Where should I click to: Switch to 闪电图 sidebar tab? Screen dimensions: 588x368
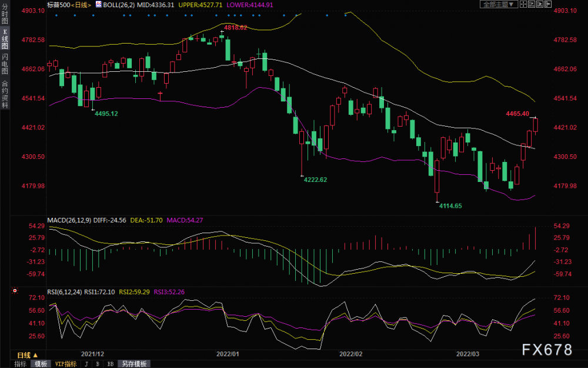5,64
